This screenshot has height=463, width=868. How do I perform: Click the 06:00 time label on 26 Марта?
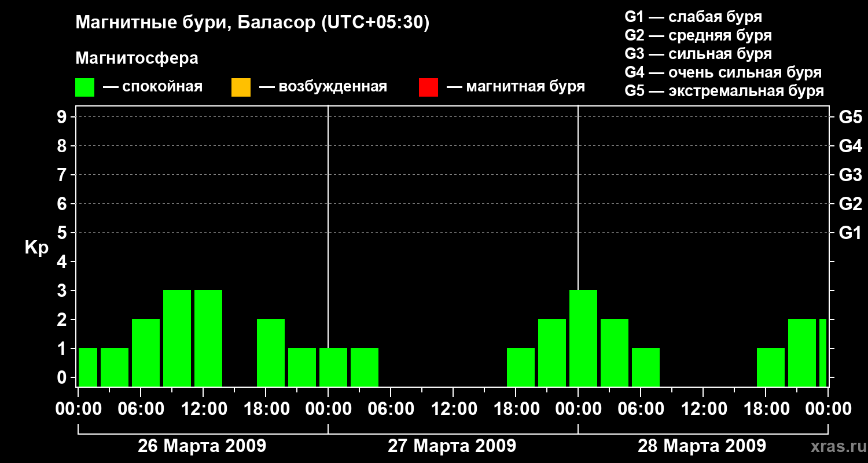coord(141,409)
